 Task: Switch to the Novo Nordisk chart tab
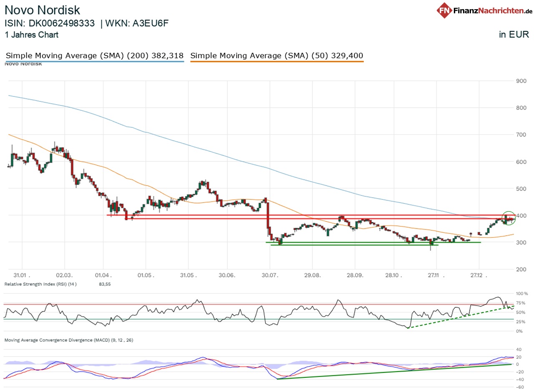pyautogui.click(x=23, y=63)
